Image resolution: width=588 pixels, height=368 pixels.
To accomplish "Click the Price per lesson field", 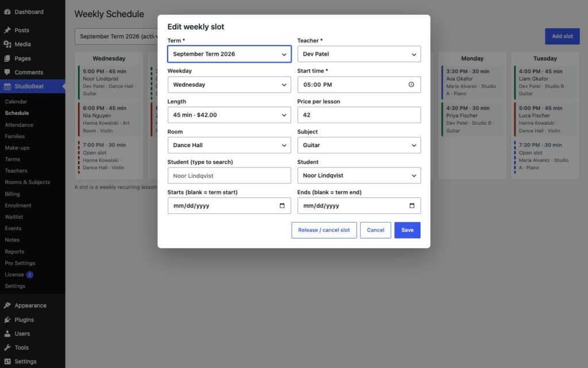I will 359,115.
